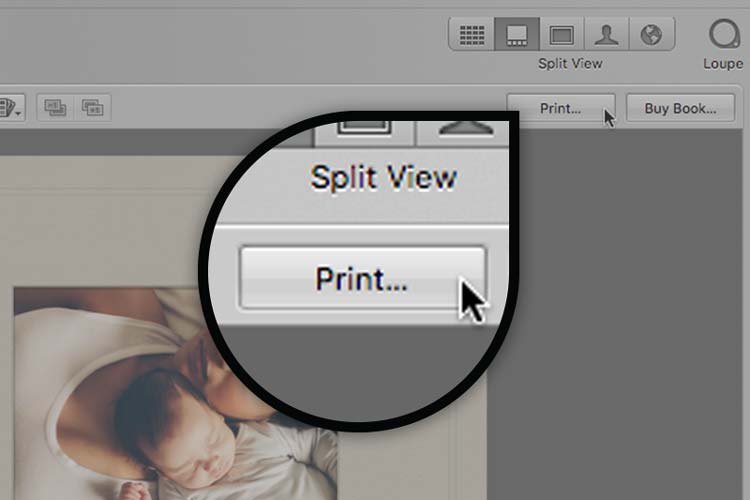Viewport: 750px width, 500px height.
Task: Switch to the full Viewer layout
Action: coord(562,35)
